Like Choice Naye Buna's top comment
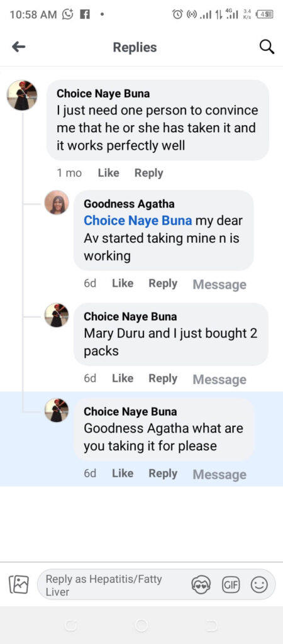The image size is (283, 644). 108,173
